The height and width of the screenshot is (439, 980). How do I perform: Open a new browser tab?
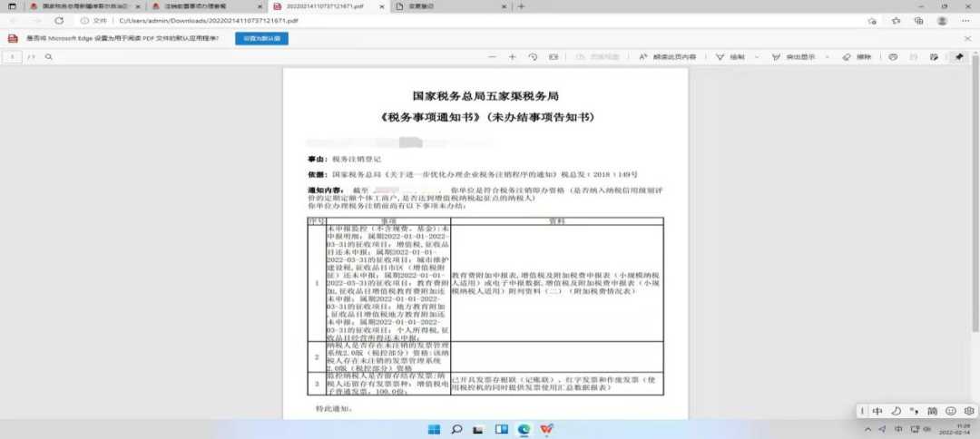tap(521, 6)
